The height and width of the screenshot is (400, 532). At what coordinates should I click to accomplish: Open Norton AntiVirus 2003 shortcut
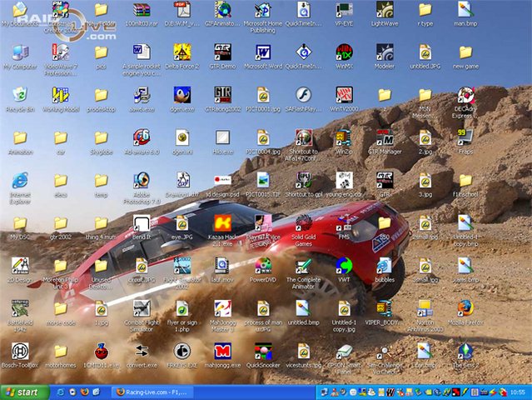[x=425, y=308]
